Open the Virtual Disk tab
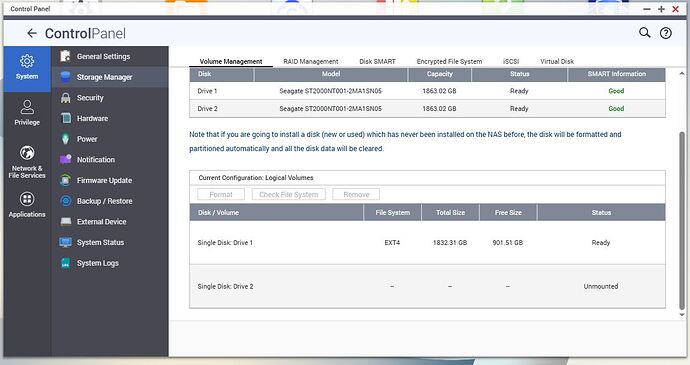 [x=557, y=61]
